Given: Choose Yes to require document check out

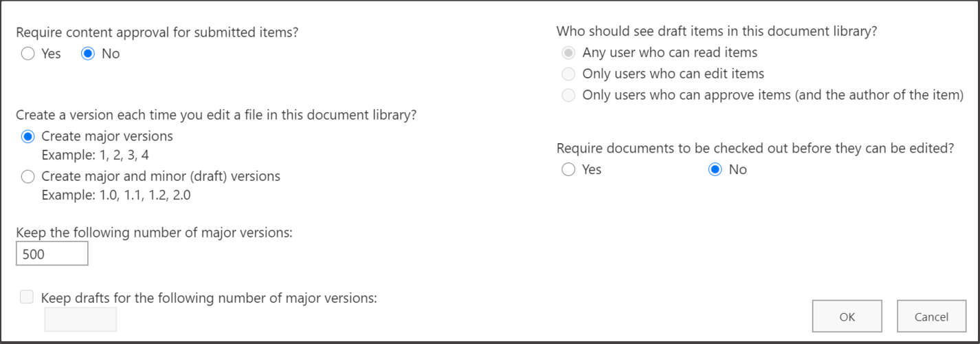Looking at the screenshot, I should tap(568, 169).
